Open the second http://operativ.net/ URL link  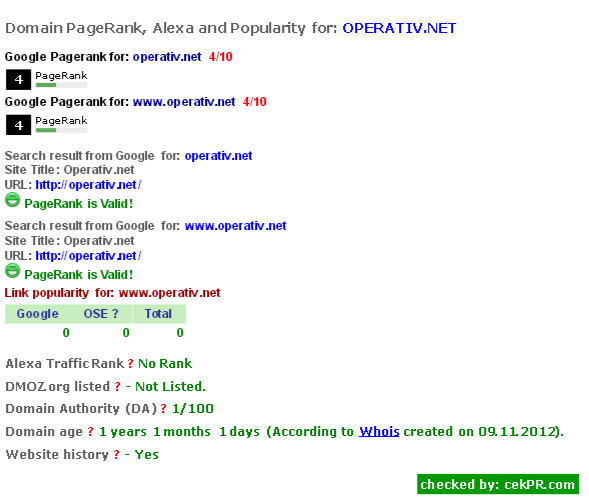88,256
